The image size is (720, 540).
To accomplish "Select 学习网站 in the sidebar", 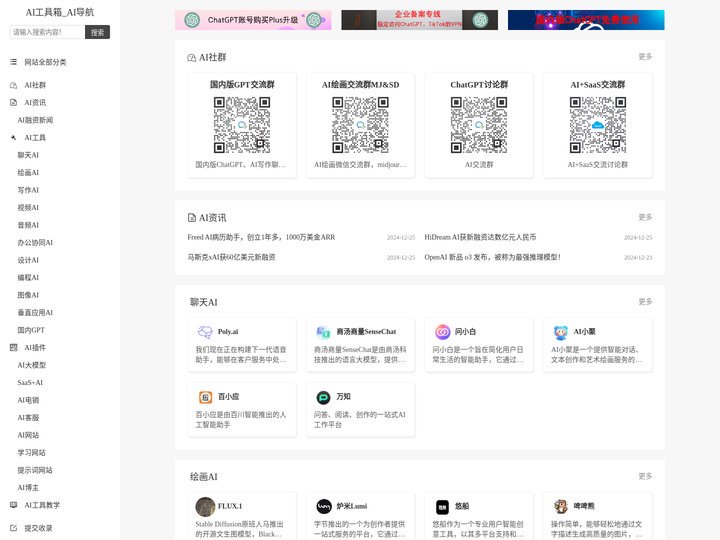I will pyautogui.click(x=31, y=453).
